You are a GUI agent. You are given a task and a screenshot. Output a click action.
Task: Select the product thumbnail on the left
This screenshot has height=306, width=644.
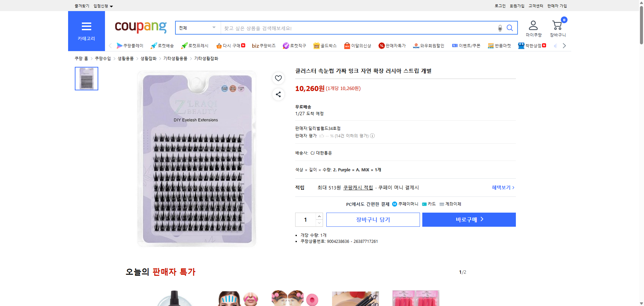point(86,78)
